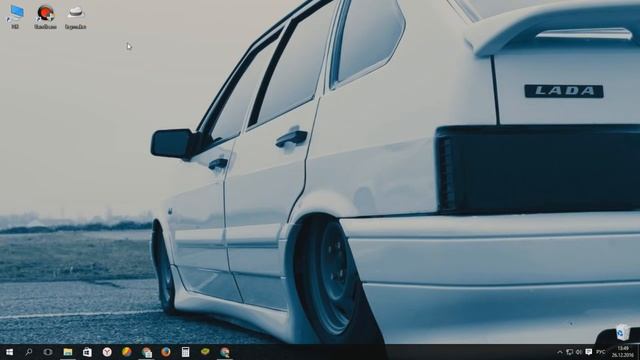Screen dimensions: 640x360
Task: Open the Windows Store taskbar icon
Action: 87,352
